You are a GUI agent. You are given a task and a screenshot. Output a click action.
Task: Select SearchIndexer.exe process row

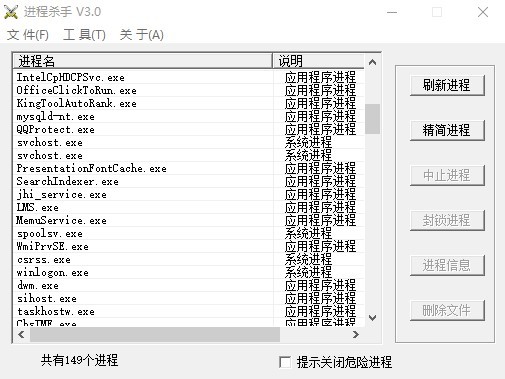pos(189,181)
